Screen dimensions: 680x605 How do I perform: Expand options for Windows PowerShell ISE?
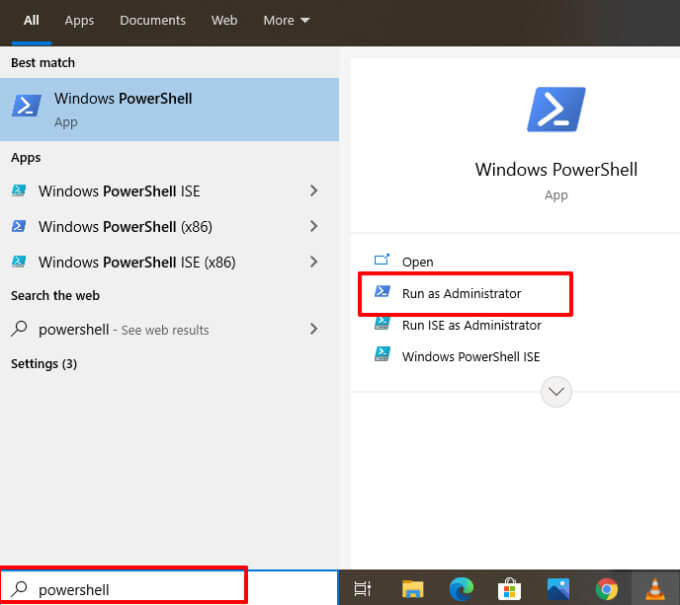(x=314, y=191)
